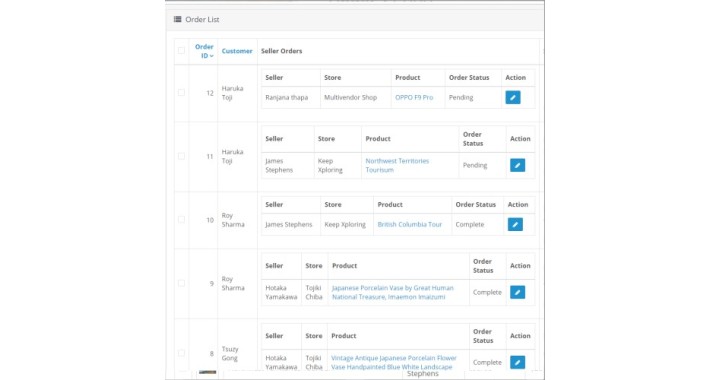The image size is (710, 380).
Task: Edit the British Columbia Tour order
Action: pos(515,225)
